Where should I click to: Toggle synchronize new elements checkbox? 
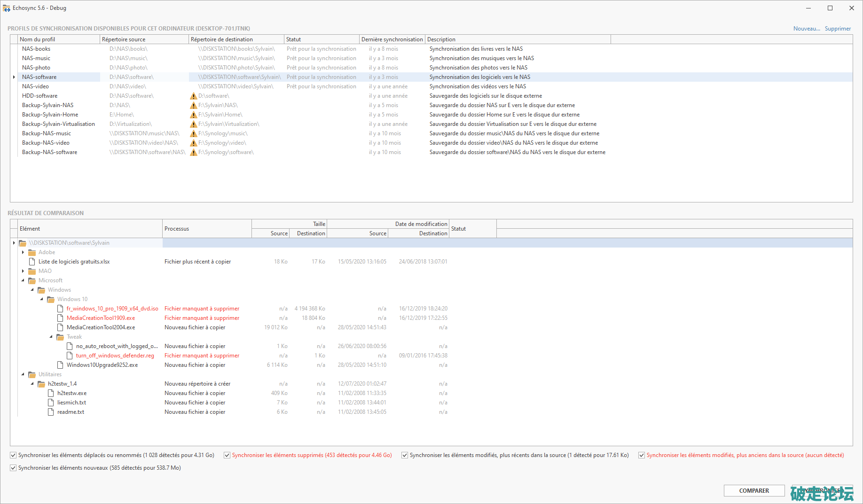coord(13,468)
